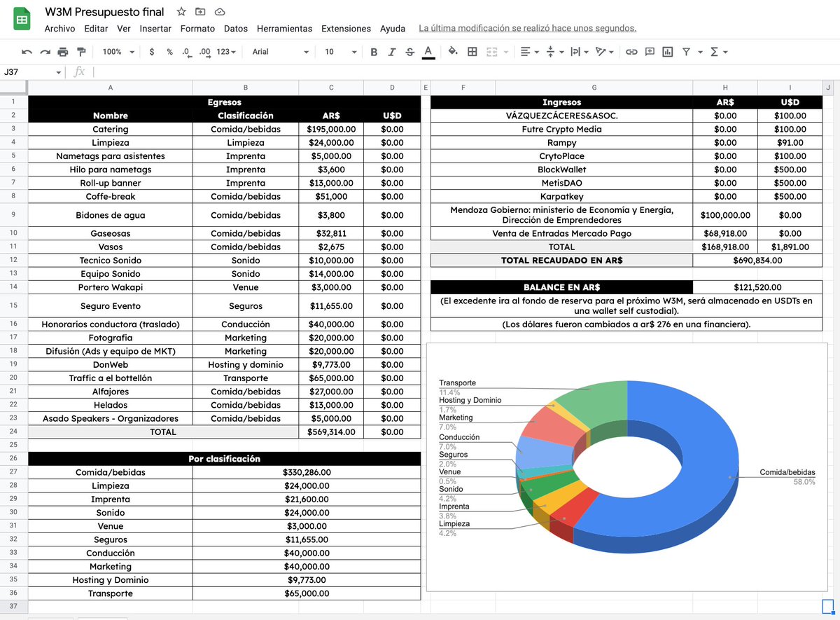
Task: Open the last modification history link
Action: tap(527, 29)
